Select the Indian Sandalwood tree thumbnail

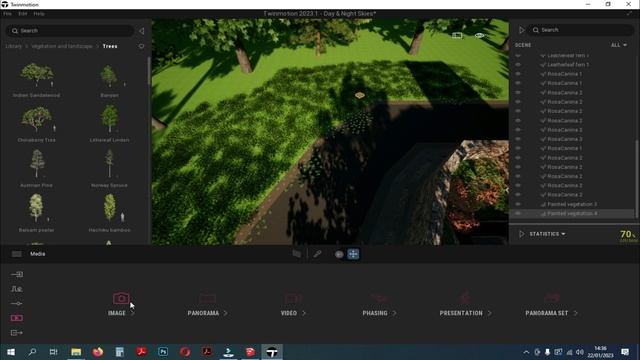coord(37,76)
